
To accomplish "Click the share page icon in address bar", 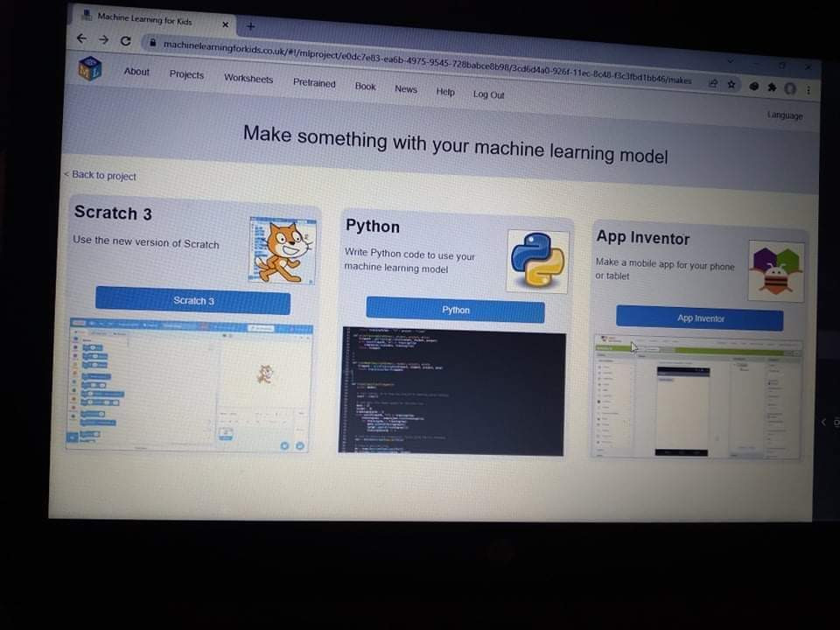I will click(713, 83).
